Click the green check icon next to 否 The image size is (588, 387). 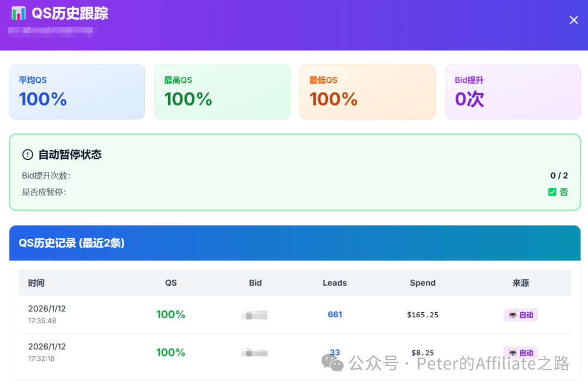click(552, 192)
